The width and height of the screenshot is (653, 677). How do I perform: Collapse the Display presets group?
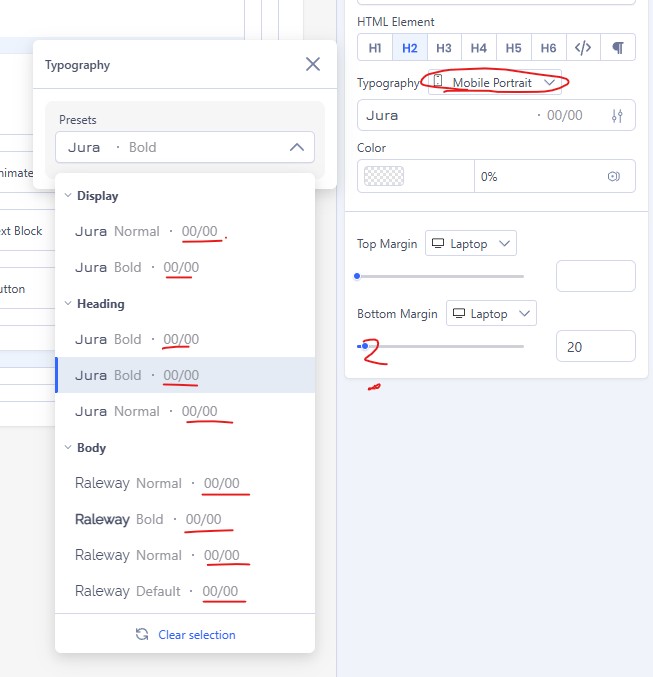(67, 196)
